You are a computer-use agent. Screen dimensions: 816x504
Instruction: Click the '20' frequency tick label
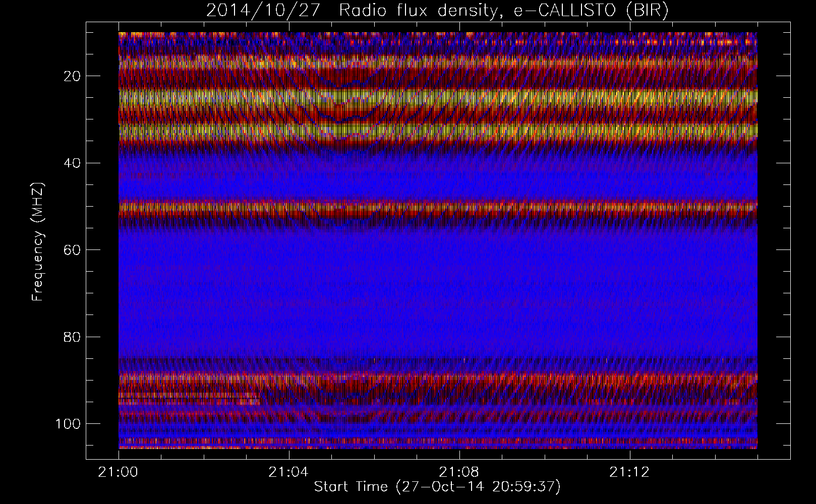(72, 76)
